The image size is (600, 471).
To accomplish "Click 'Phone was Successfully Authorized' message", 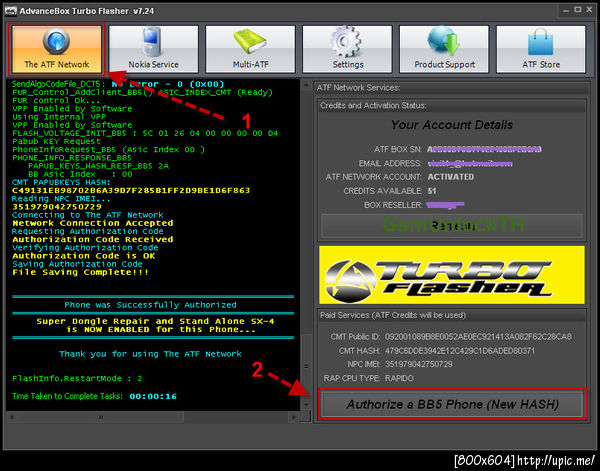I will tap(150, 305).
